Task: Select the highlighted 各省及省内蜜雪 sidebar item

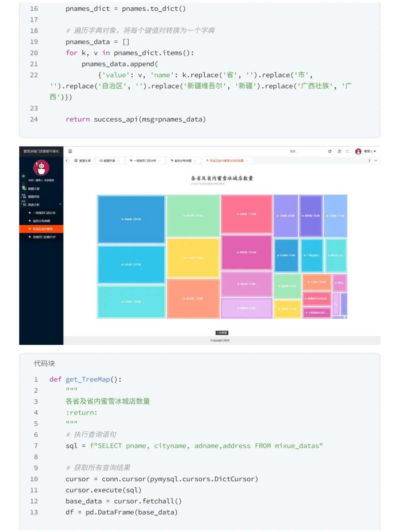Action: (41, 229)
